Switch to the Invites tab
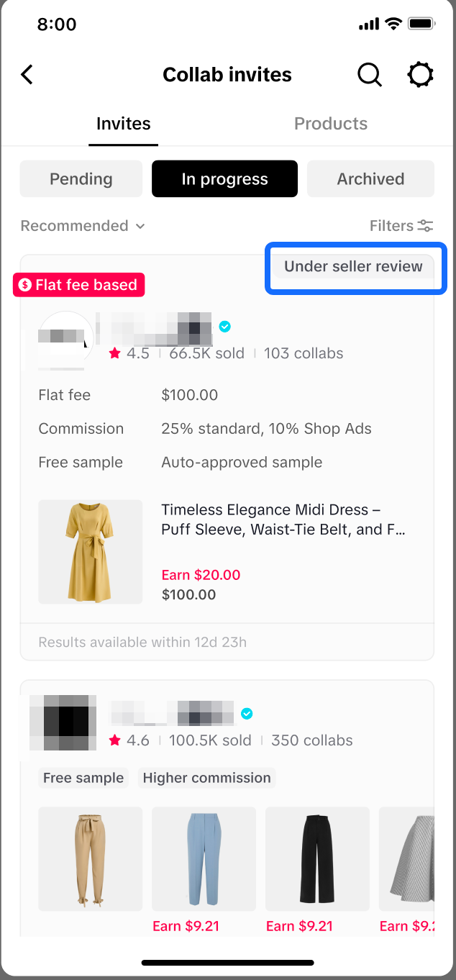This screenshot has width=456, height=980. [x=124, y=124]
